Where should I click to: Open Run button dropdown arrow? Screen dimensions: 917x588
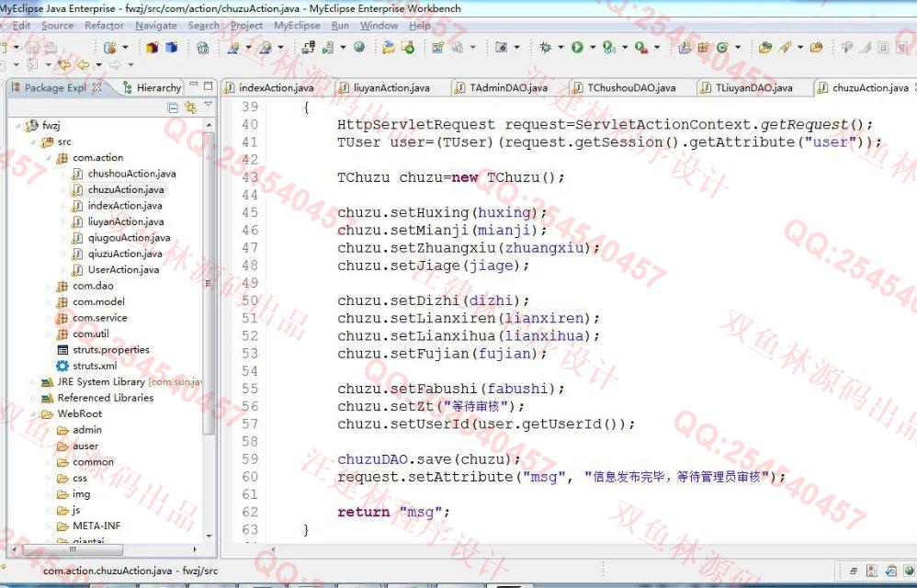click(x=593, y=48)
